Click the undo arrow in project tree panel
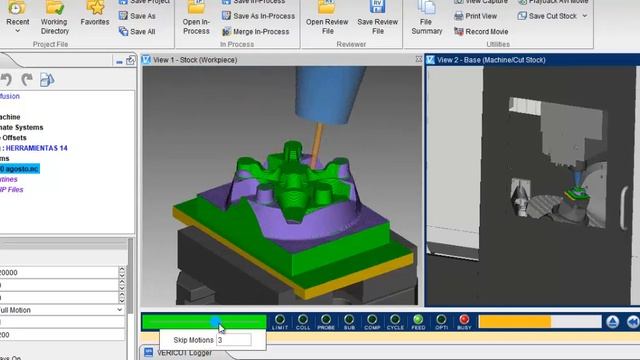640x360 pixels. click(6, 79)
